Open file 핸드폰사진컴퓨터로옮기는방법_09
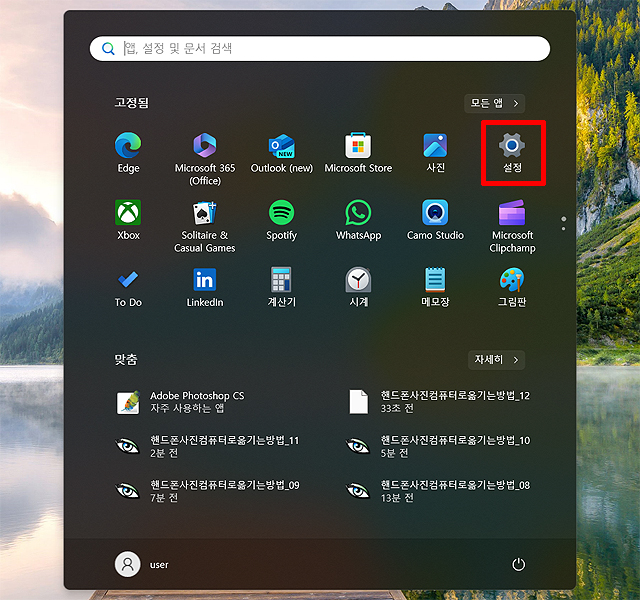The height and width of the screenshot is (600, 640). point(208,491)
